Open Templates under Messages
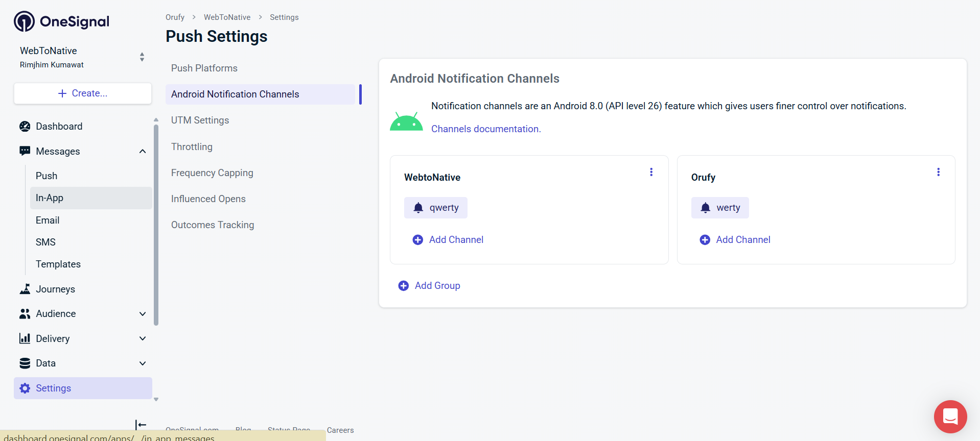Screen dimensions: 980x441 tap(91, 264)
